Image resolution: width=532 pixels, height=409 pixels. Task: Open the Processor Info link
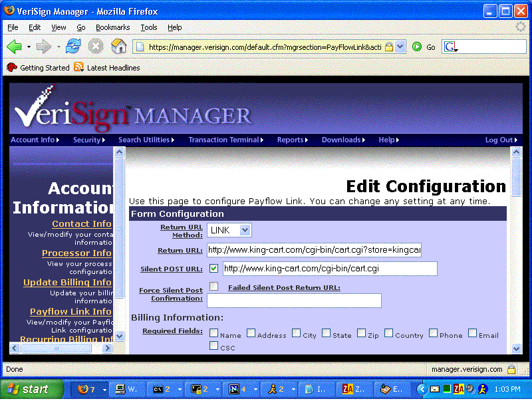click(x=76, y=253)
